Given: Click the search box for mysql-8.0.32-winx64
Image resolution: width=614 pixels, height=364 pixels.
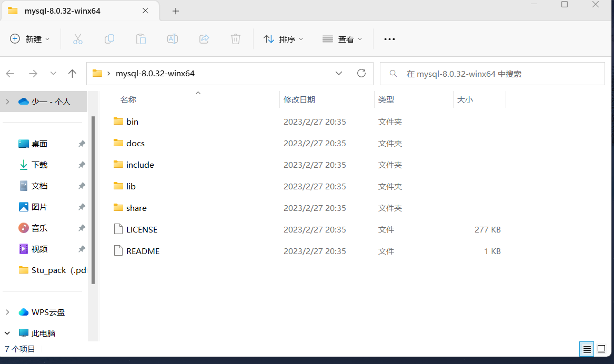Looking at the screenshot, I should (492, 74).
